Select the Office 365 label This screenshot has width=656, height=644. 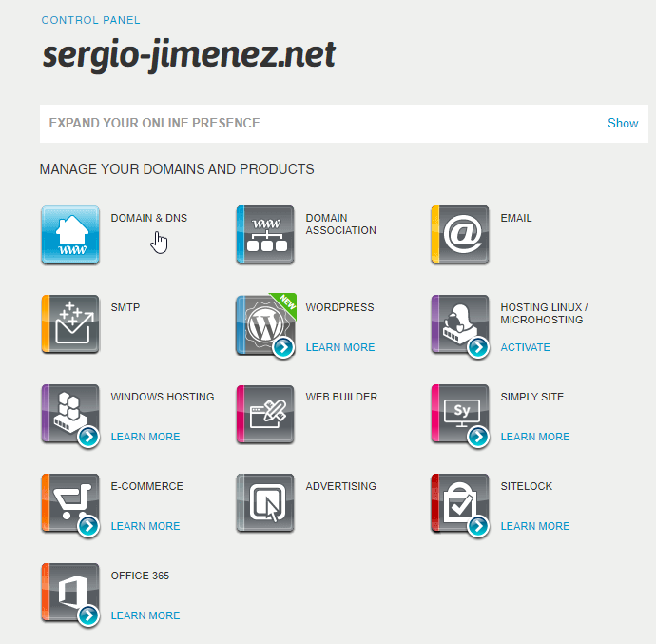point(140,576)
